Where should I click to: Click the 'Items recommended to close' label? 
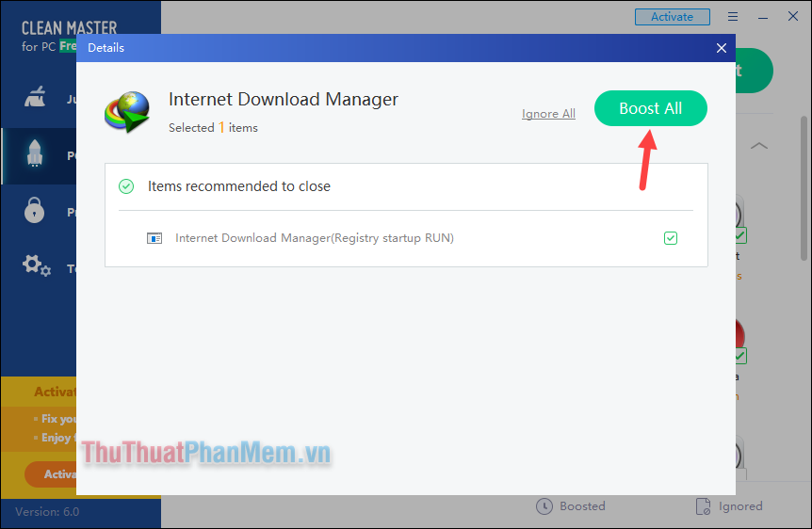[x=239, y=186]
